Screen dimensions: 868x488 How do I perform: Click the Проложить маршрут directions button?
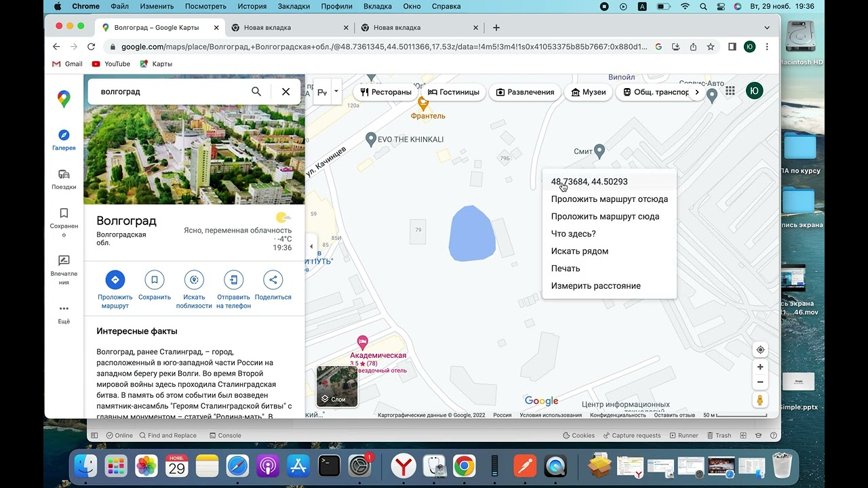115,289
